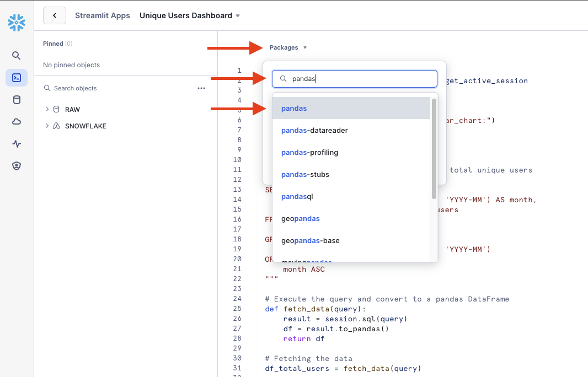Image resolution: width=588 pixels, height=377 pixels.
Task: Click the back arrow button
Action: [55, 15]
